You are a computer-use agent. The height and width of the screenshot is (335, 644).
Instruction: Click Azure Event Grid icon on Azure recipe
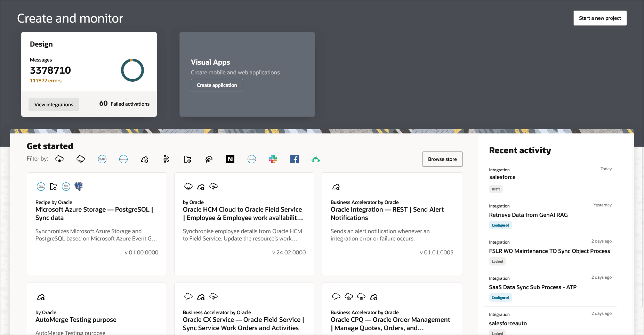tap(66, 187)
